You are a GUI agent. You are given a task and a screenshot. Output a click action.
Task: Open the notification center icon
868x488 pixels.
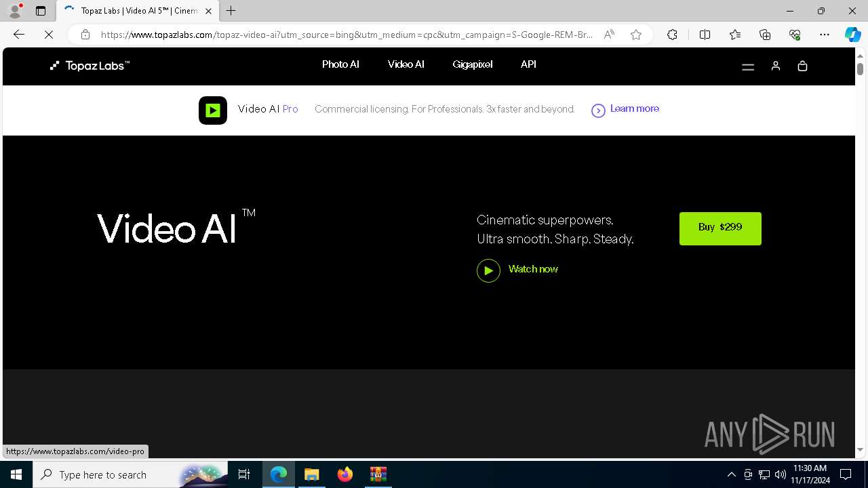[846, 474]
